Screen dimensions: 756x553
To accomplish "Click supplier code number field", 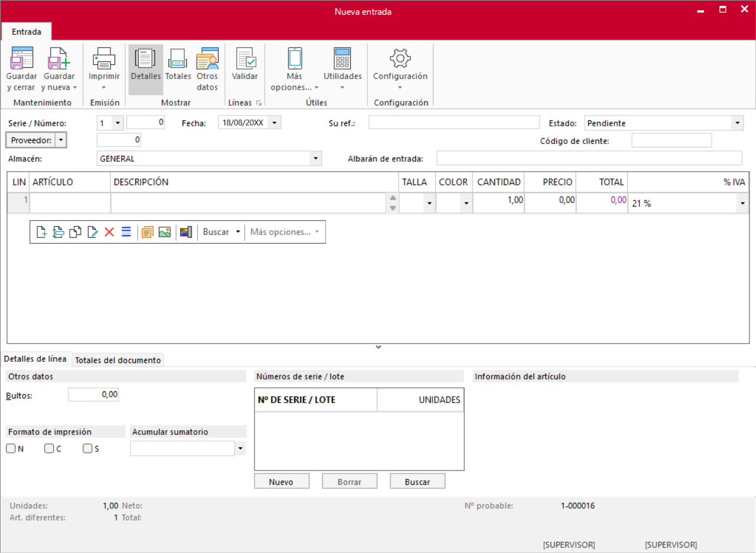I will point(119,140).
